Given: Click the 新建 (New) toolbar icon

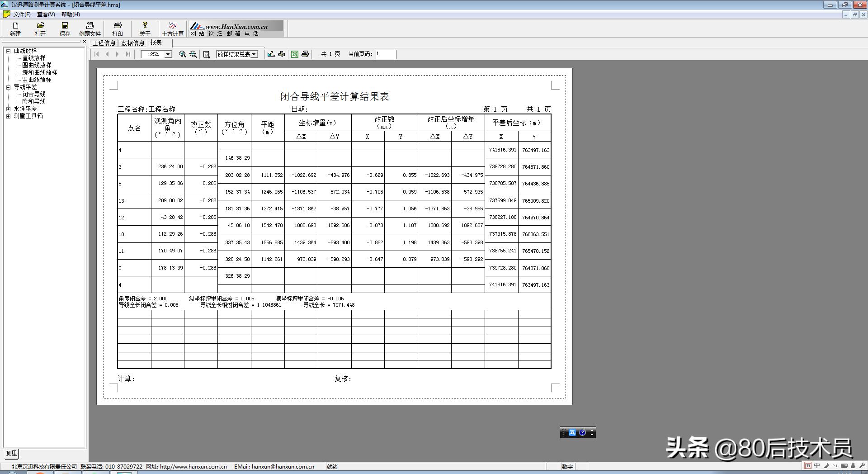Looking at the screenshot, I should tap(15, 29).
